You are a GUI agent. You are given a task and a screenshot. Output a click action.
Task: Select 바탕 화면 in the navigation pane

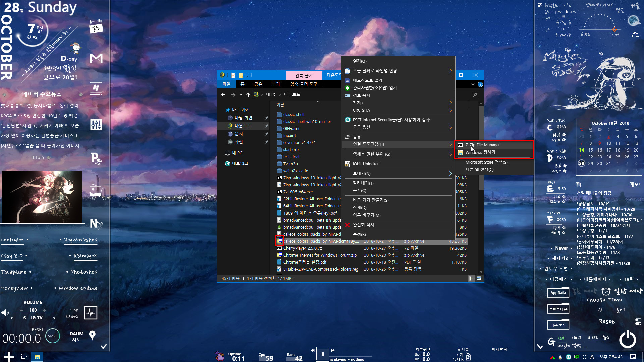pyautogui.click(x=243, y=118)
